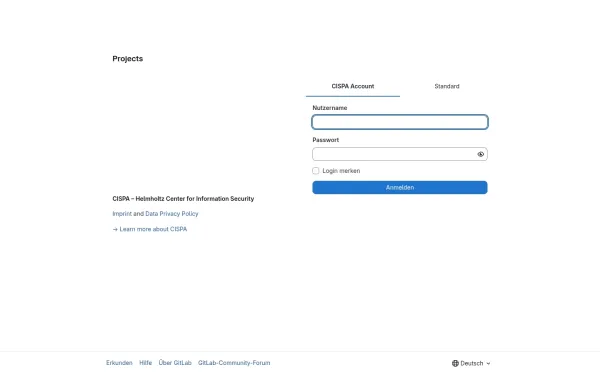Viewport: 600px width, 375px height.
Task: Open the Imprint link
Action: pyautogui.click(x=122, y=214)
